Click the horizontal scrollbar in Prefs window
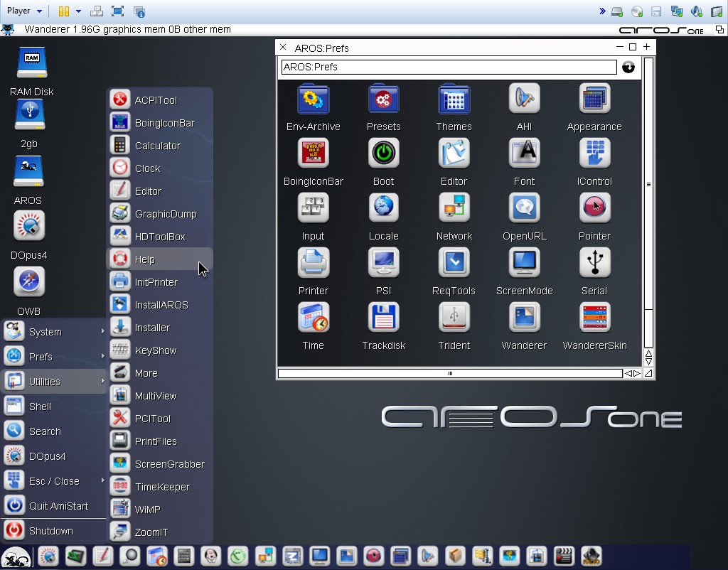728x570 pixels. (x=449, y=373)
